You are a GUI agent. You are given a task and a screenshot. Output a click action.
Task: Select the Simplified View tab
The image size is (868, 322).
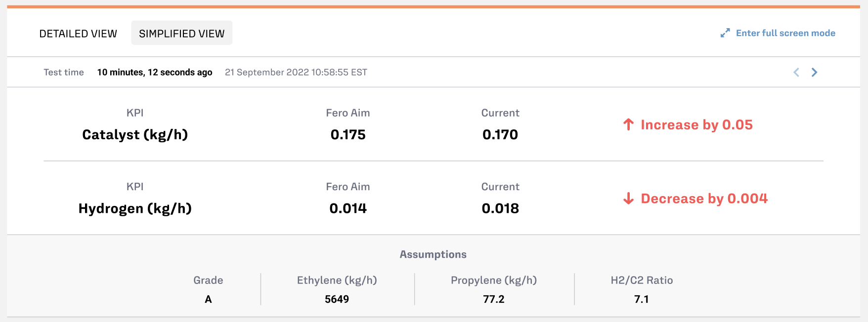[x=181, y=34]
